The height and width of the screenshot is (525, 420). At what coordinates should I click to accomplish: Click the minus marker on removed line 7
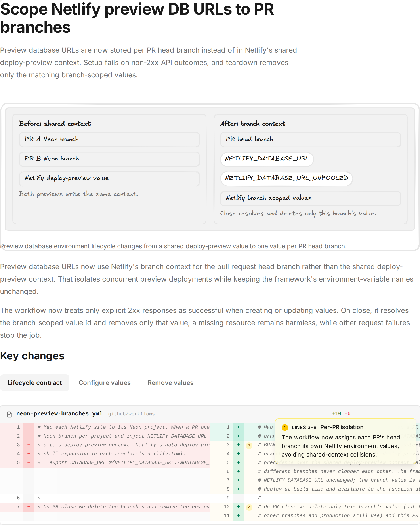(29, 507)
